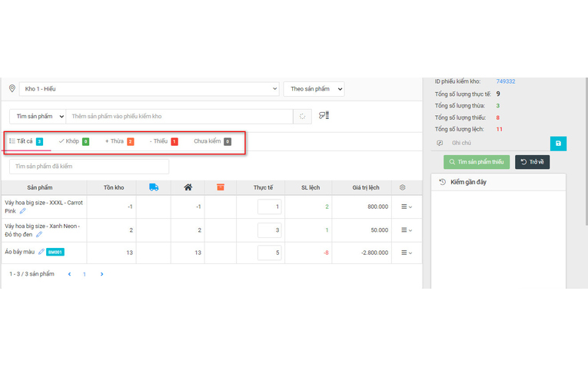Click actual quantity field showing 3
This screenshot has height=367, width=588.
(x=269, y=230)
